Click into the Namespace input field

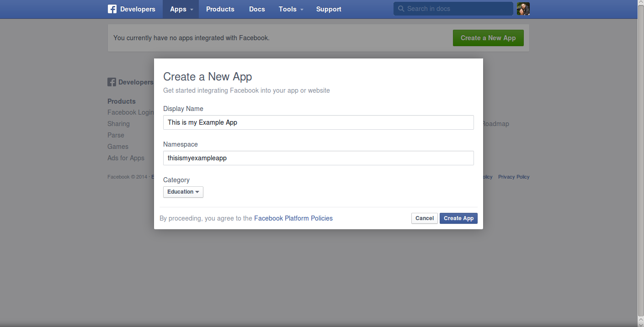[x=318, y=158]
